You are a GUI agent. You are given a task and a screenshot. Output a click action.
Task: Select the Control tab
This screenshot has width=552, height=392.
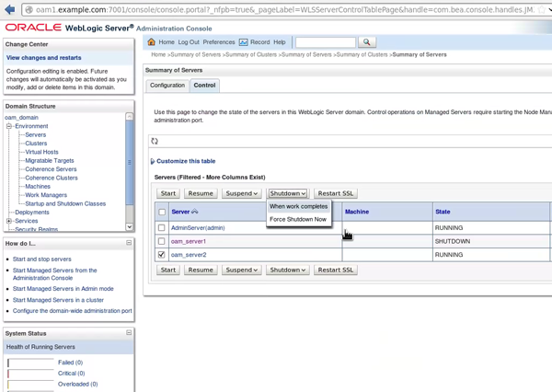tap(204, 86)
